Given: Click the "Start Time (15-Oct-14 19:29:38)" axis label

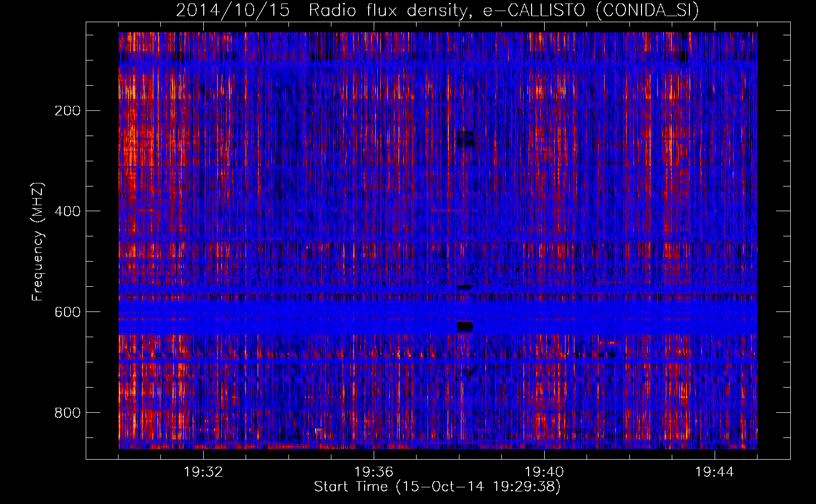Looking at the screenshot, I should 437,487.
